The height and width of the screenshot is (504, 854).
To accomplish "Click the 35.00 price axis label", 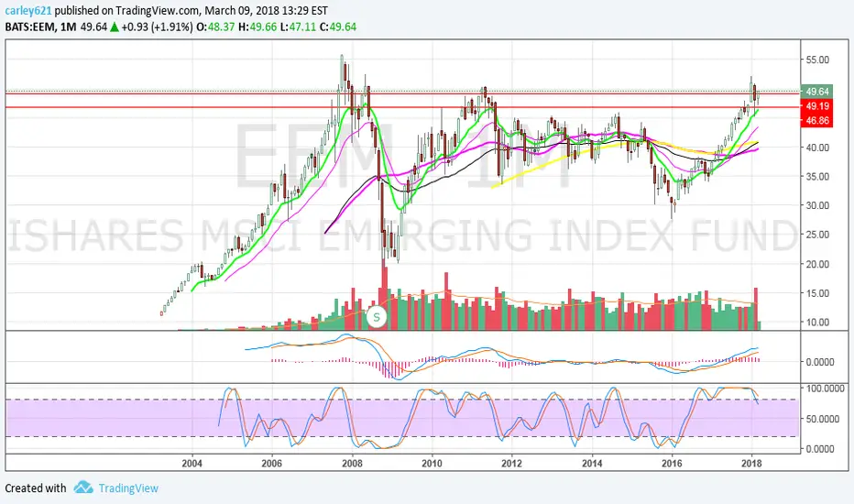I will [817, 177].
